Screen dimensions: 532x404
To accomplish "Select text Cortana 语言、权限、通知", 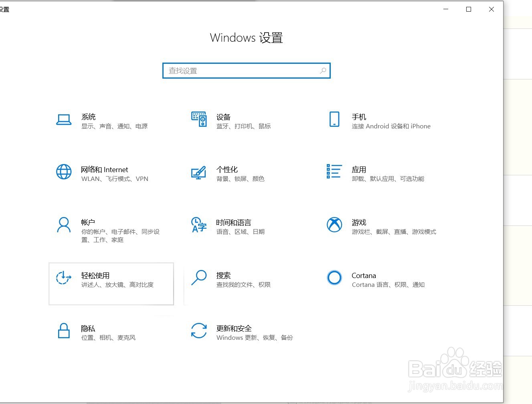I will point(388,285).
